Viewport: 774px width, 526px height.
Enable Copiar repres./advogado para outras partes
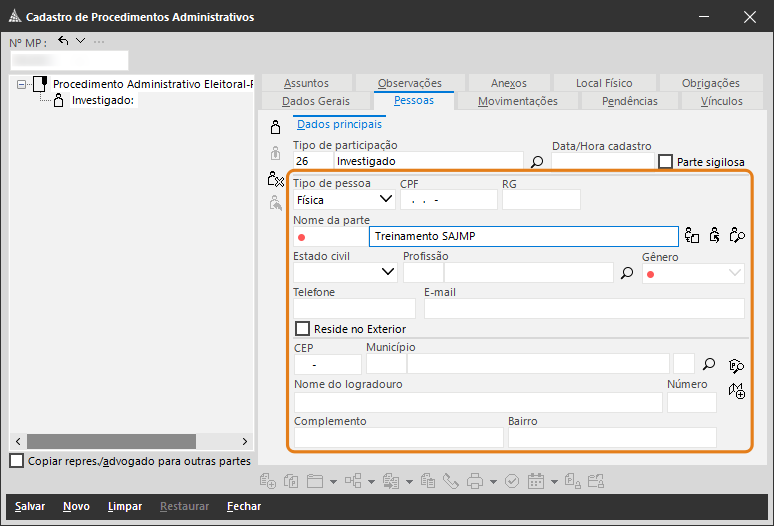tap(17, 461)
